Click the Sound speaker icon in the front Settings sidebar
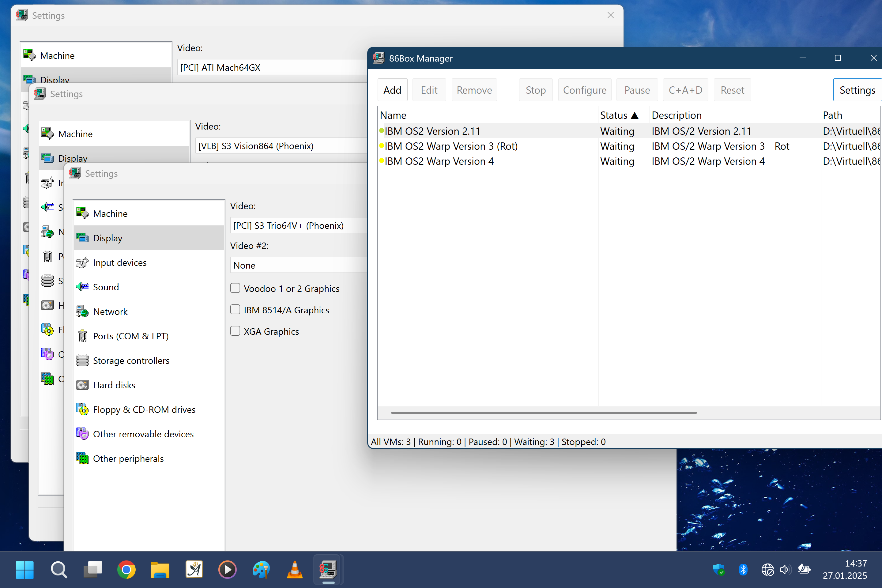The height and width of the screenshot is (588, 882). tap(82, 287)
